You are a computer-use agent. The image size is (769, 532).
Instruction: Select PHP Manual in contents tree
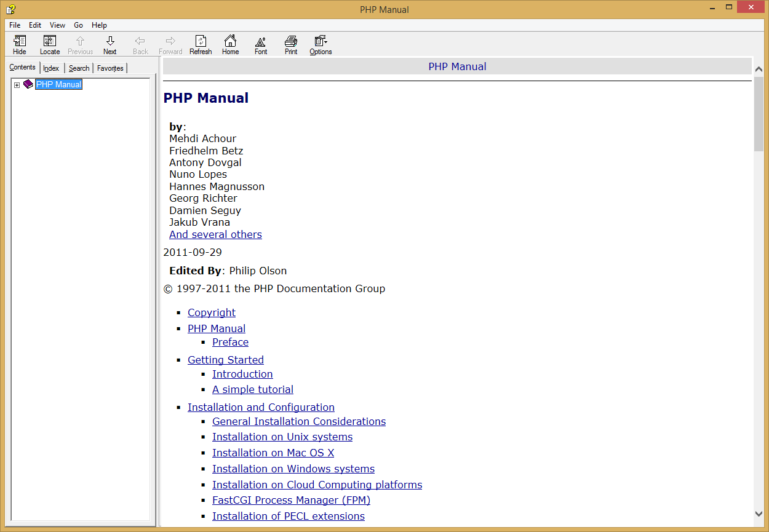pos(58,84)
